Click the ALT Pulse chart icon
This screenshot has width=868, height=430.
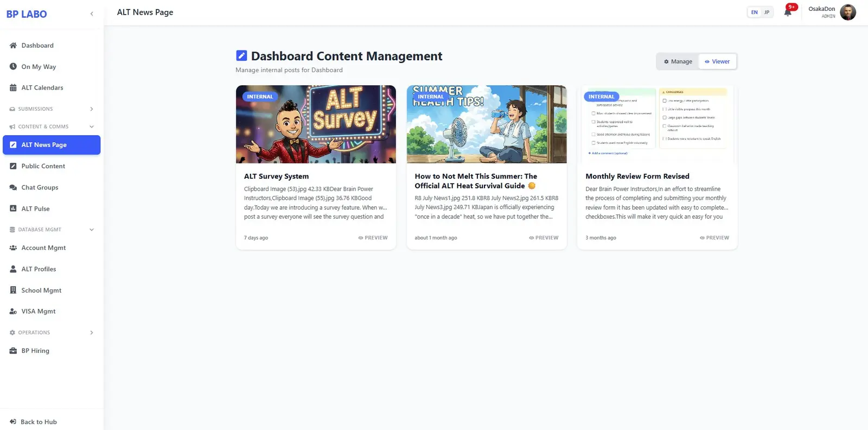(x=13, y=208)
